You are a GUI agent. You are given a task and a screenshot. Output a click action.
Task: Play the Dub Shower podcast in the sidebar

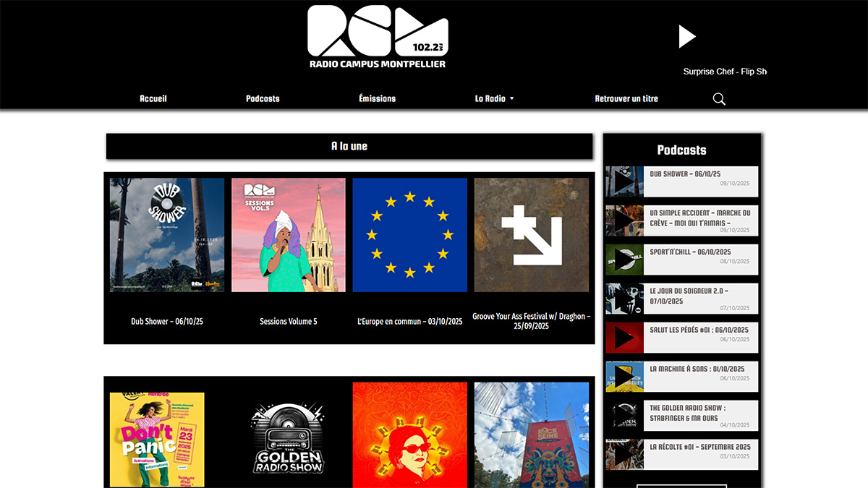(x=624, y=181)
